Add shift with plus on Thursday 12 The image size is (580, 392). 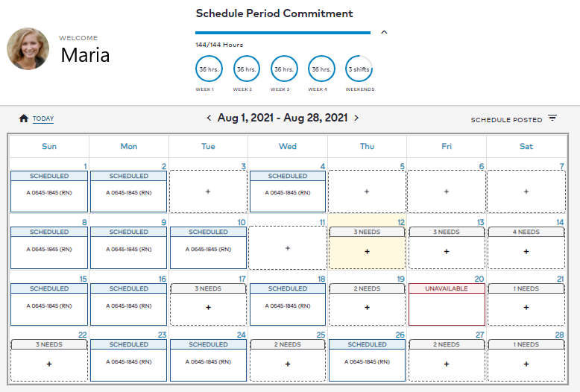[x=367, y=251]
